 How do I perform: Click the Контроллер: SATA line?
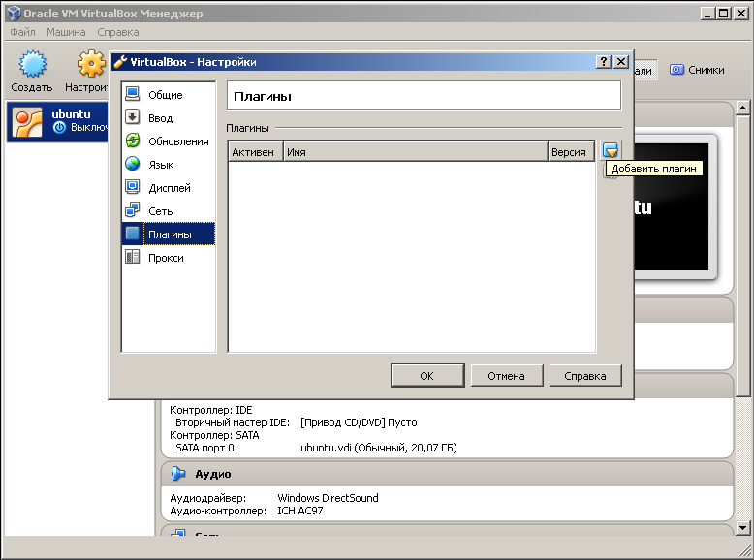[214, 435]
